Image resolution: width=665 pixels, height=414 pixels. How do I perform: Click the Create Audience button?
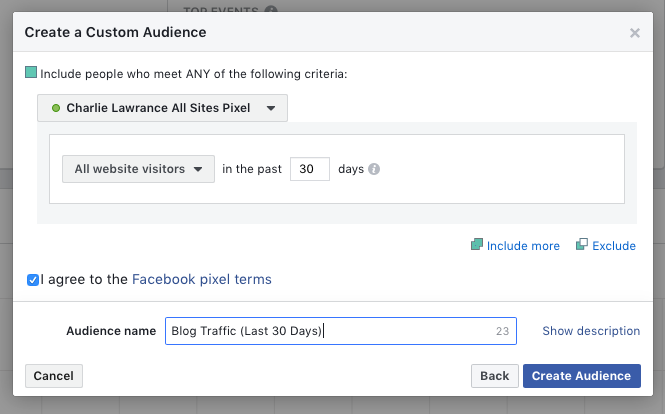581,376
